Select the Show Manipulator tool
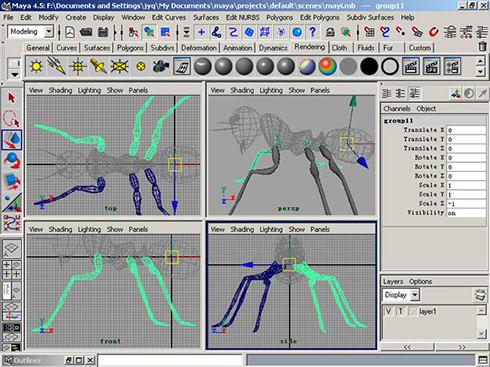 pos(12,203)
